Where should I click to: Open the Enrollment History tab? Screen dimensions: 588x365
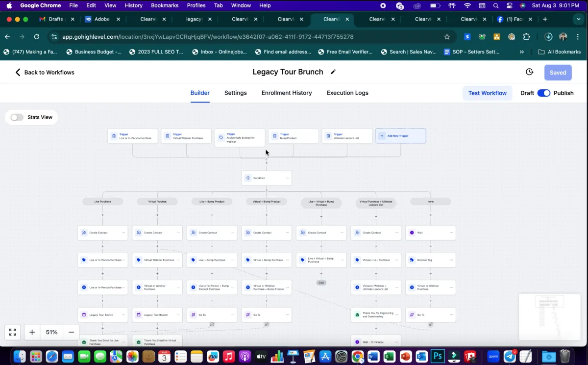(287, 93)
